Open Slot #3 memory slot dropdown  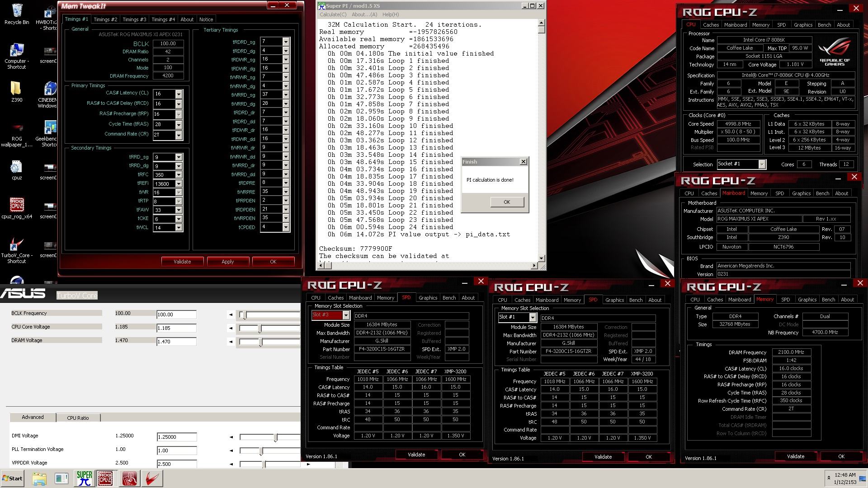coord(346,315)
